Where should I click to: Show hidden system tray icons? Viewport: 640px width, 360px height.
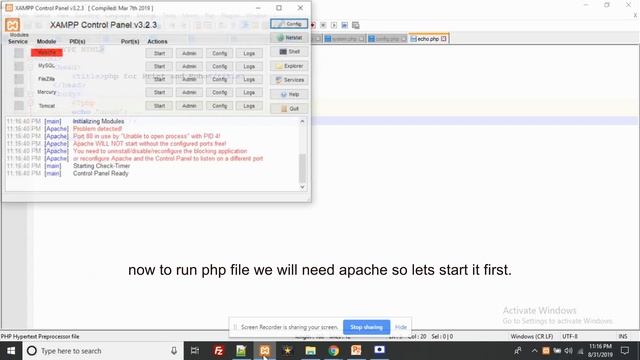click(534, 351)
